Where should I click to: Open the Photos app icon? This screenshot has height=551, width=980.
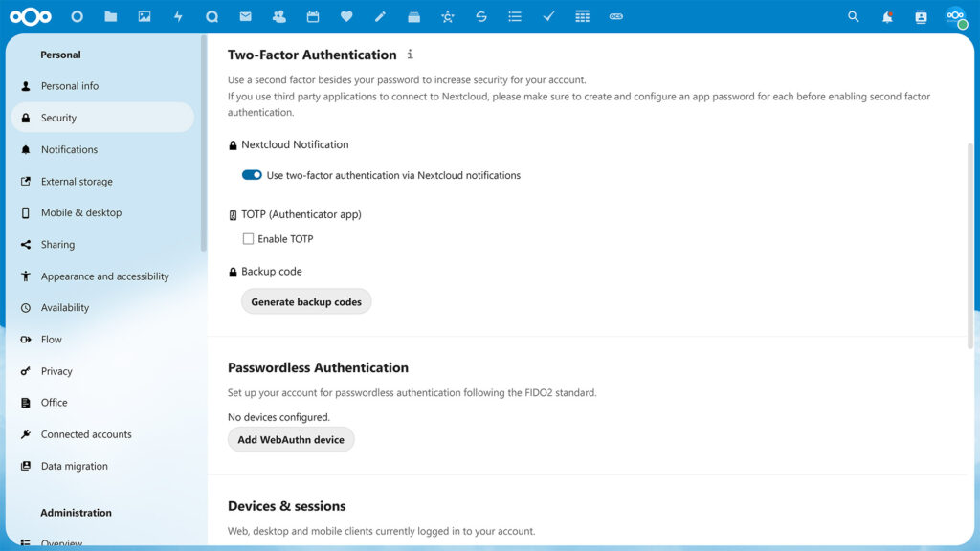click(145, 15)
